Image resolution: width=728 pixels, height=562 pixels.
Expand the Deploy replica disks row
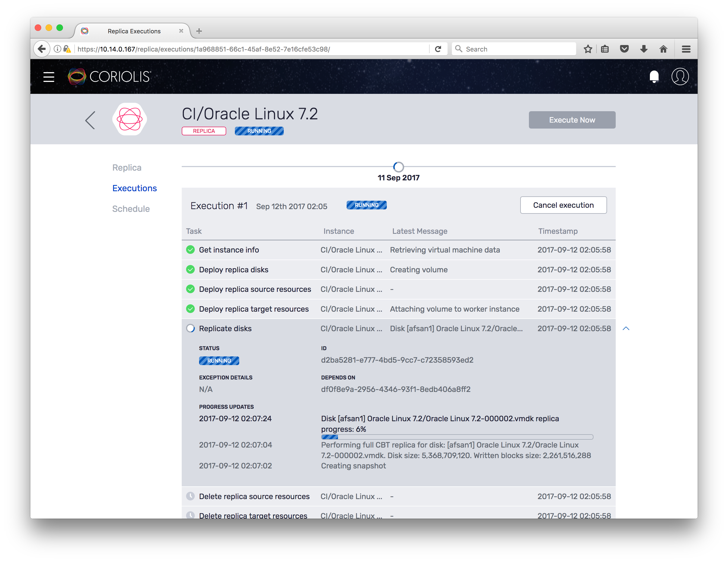tap(233, 270)
